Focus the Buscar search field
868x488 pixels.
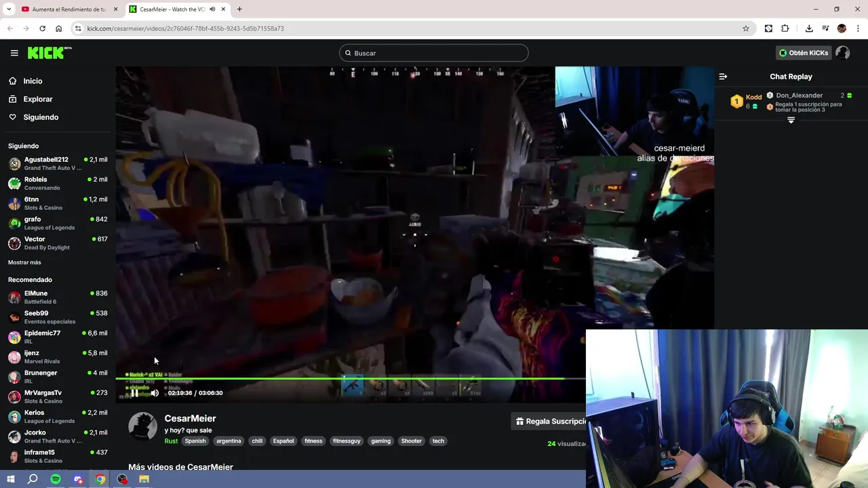[434, 53]
